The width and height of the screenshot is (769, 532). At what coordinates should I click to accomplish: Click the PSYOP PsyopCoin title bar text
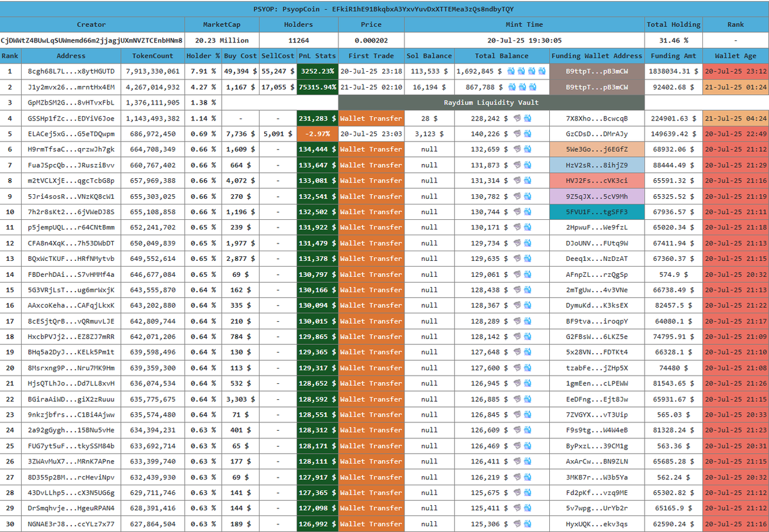click(x=384, y=9)
